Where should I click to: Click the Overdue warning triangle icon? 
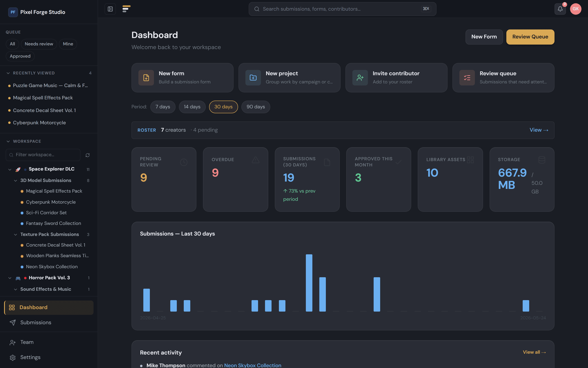pyautogui.click(x=255, y=160)
